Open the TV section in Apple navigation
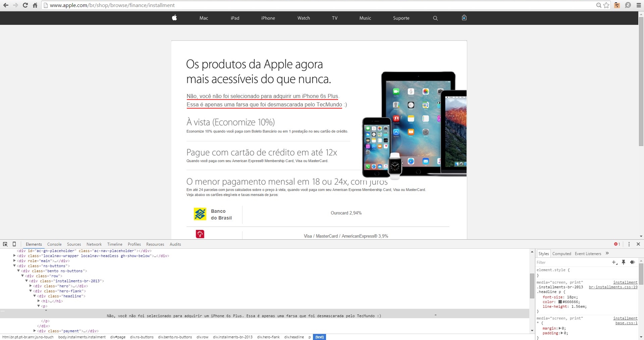Image resolution: width=644 pixels, height=340 pixels. (x=335, y=18)
